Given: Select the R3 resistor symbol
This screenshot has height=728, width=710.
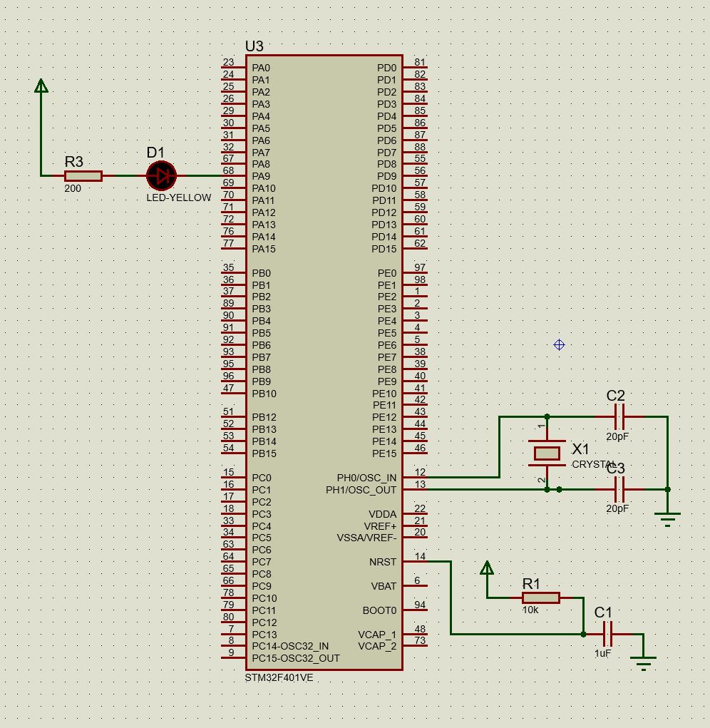Looking at the screenshot, I should pyautogui.click(x=83, y=176).
